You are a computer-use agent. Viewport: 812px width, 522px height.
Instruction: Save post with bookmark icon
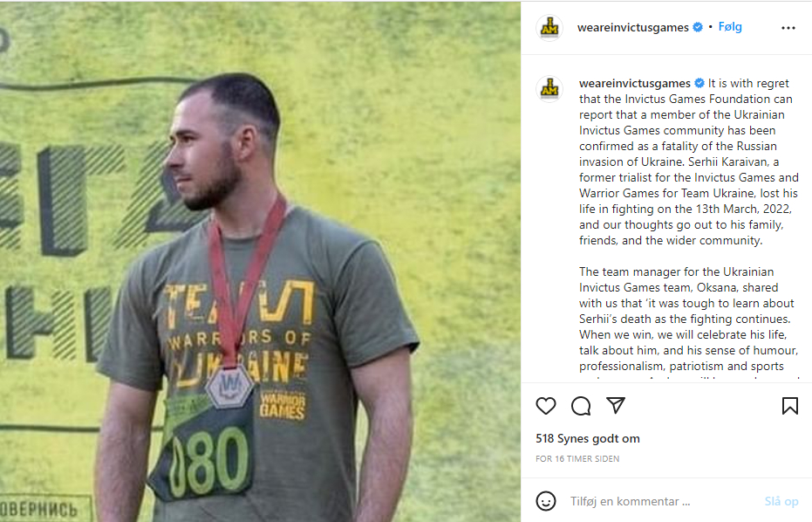(x=789, y=406)
